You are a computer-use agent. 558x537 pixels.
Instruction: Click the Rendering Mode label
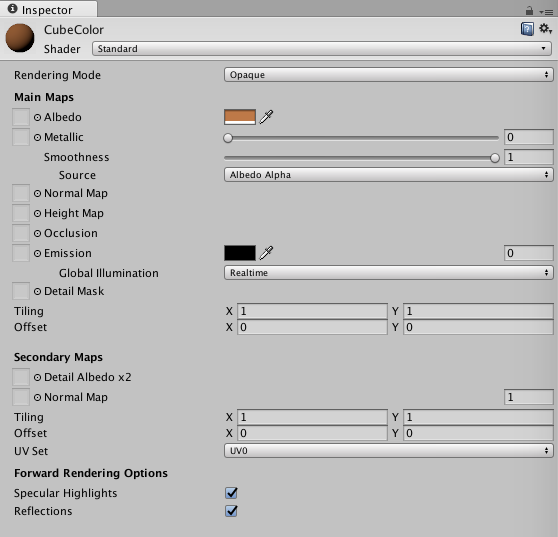tap(57, 75)
